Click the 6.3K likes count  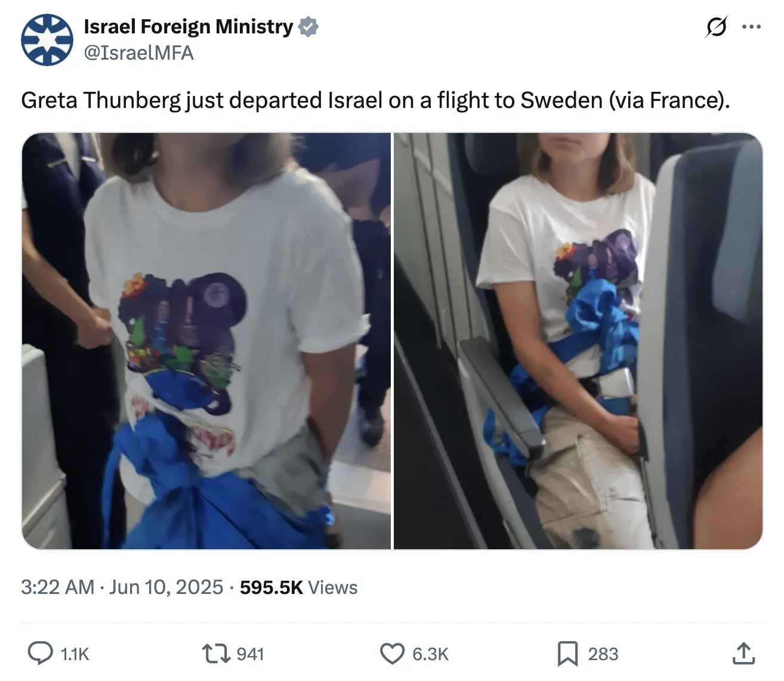coord(430,654)
